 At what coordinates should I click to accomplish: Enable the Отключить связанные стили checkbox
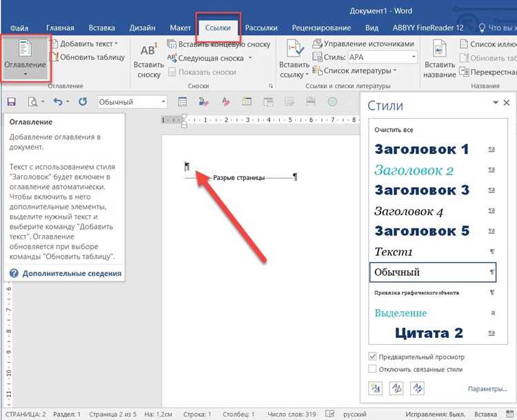pyautogui.click(x=372, y=369)
